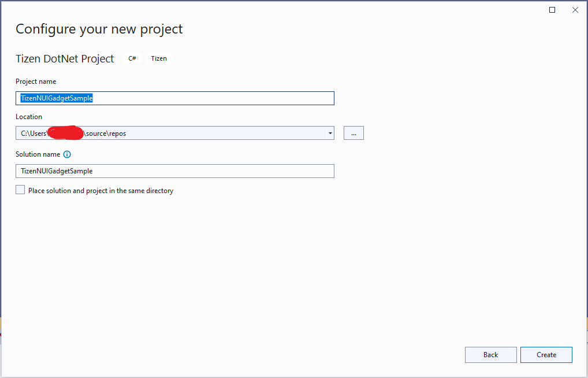Click the "Tizen DotNet Project" heading
Image resolution: width=588 pixels, height=378 pixels.
point(64,58)
